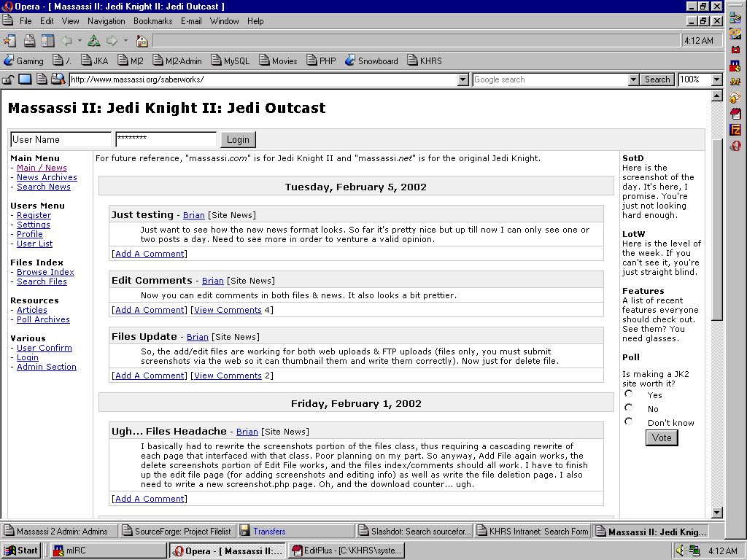The height and width of the screenshot is (560, 747).
Task: Open the E-mail menu
Action: tap(191, 21)
